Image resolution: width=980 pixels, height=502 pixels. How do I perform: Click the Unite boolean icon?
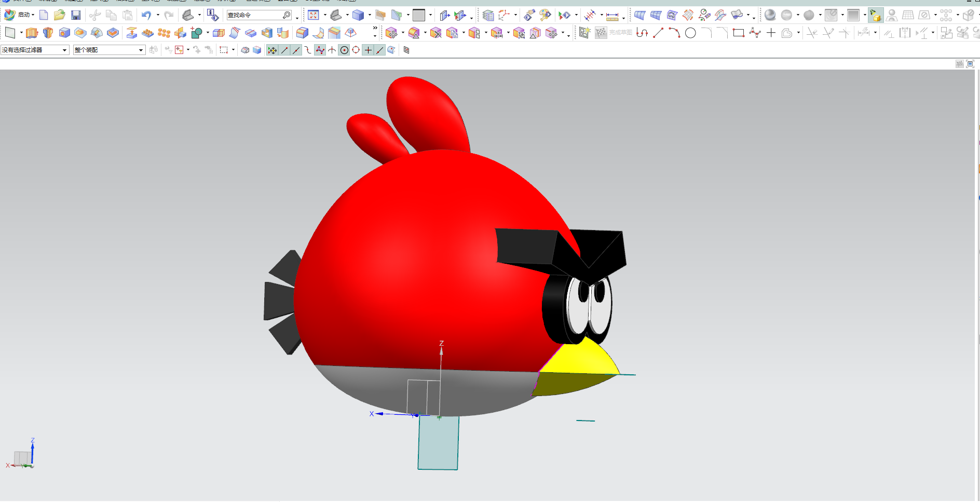197,33
